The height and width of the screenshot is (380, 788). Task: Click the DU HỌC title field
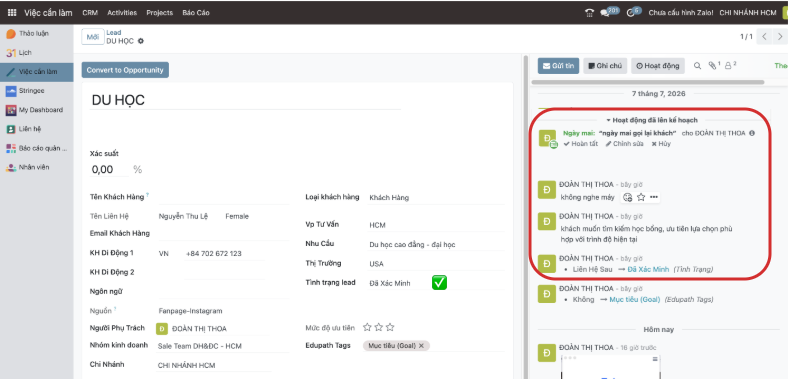click(x=245, y=100)
